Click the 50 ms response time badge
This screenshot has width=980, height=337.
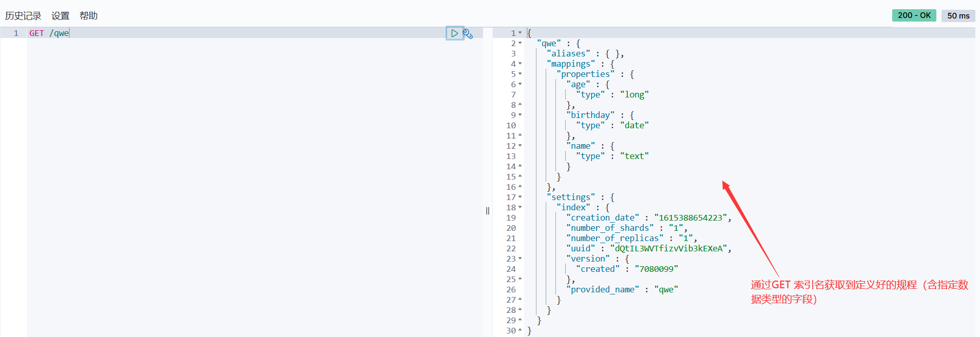958,15
